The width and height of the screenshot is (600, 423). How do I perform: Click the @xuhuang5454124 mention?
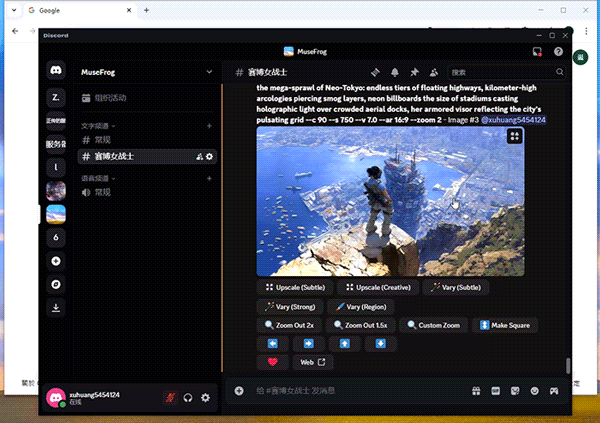coord(513,120)
